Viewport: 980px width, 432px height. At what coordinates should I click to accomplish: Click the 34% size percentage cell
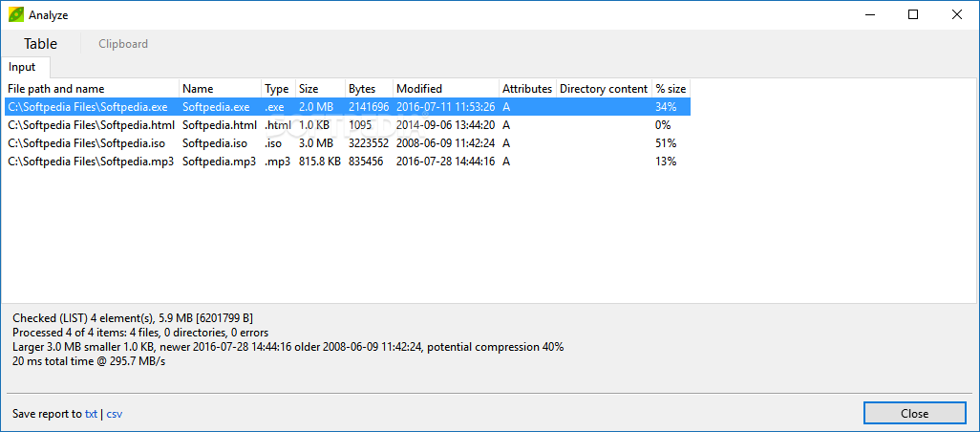(x=666, y=107)
